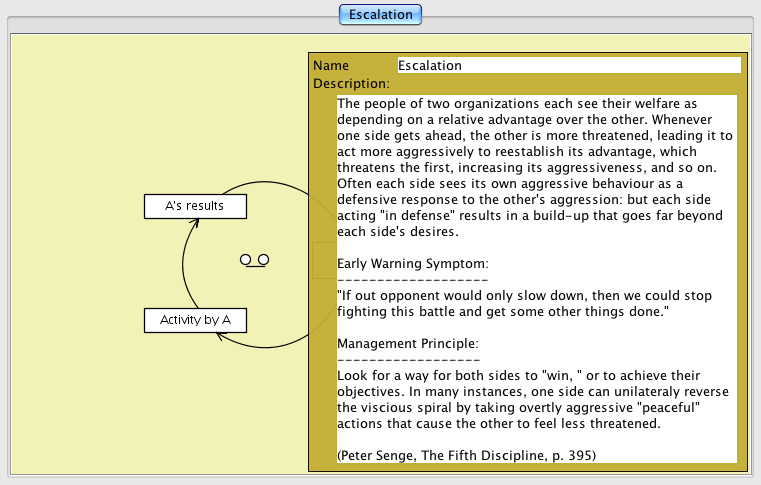Click empty yellow canvas in the top-left corner

pos(60,80)
